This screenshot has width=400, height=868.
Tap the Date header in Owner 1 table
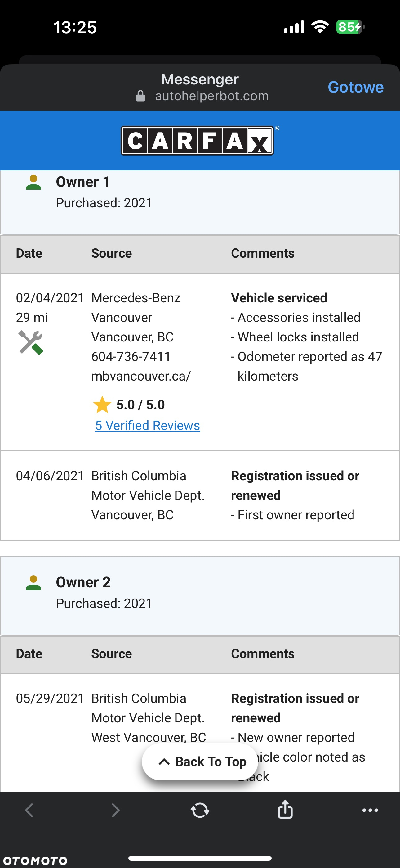coord(29,253)
